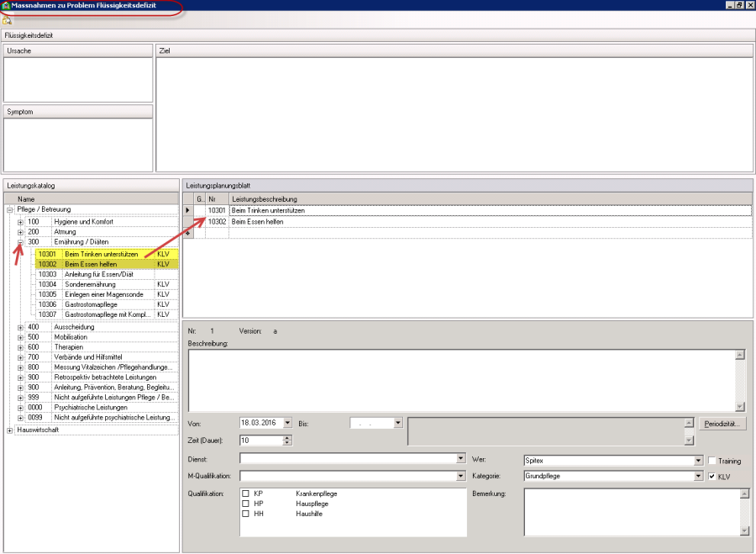The height and width of the screenshot is (554, 756).
Task: Click the app icon in the title bar
Action: (x=6, y=5)
